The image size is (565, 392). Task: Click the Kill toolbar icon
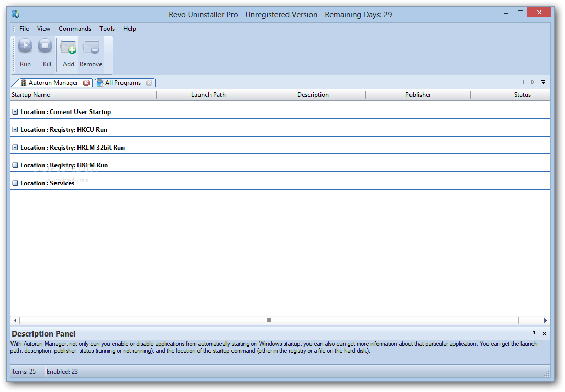click(46, 46)
